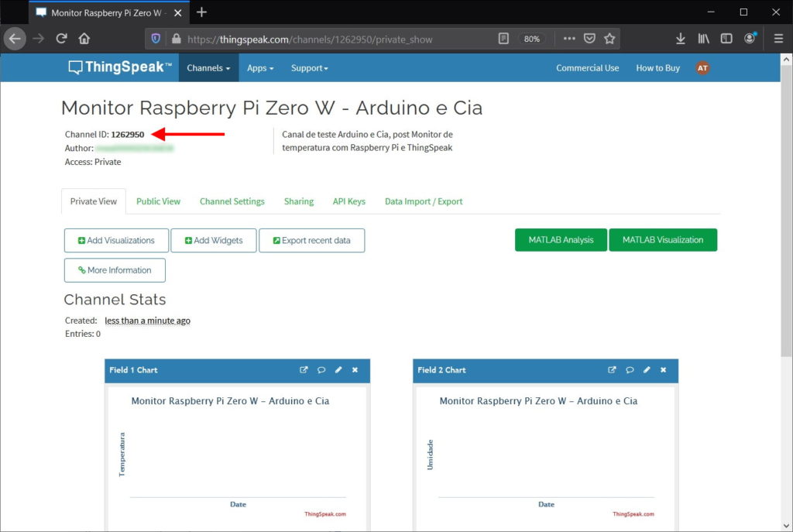Open the Commercial Use link
The height and width of the screenshot is (532, 793).
click(x=587, y=68)
